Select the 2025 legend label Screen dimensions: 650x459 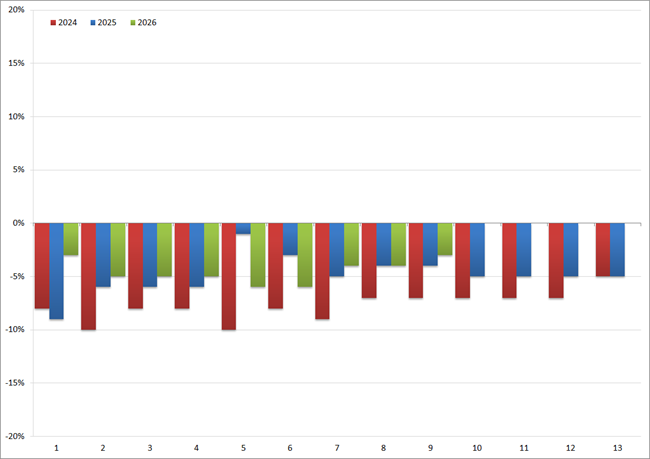tap(107, 23)
